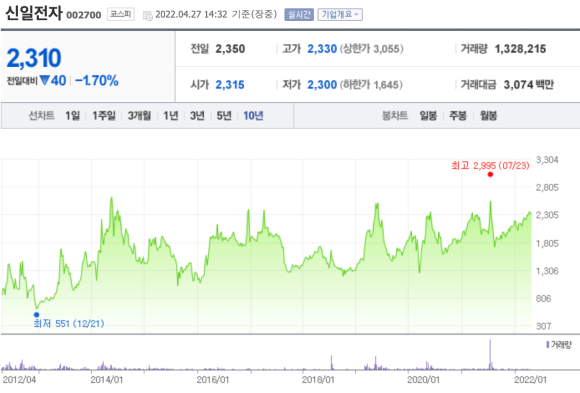Click the 2012/04 axis label
The width and height of the screenshot is (580, 393).
pyautogui.click(x=20, y=380)
